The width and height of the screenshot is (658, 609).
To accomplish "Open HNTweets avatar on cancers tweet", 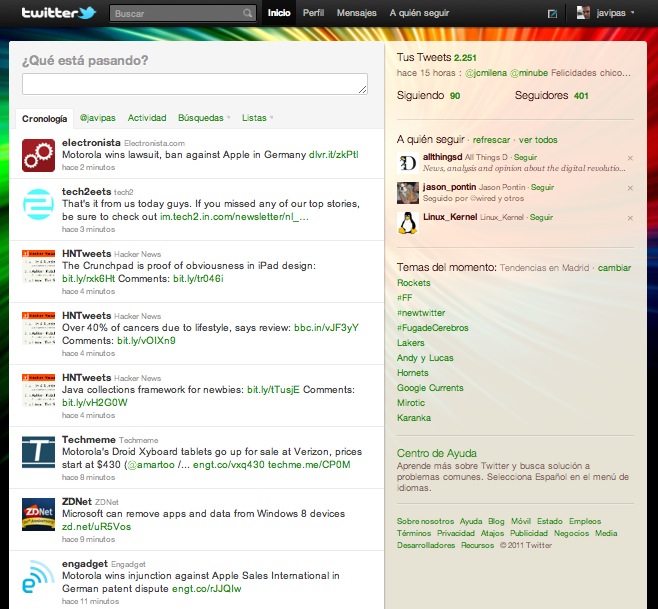I will pos(38,328).
